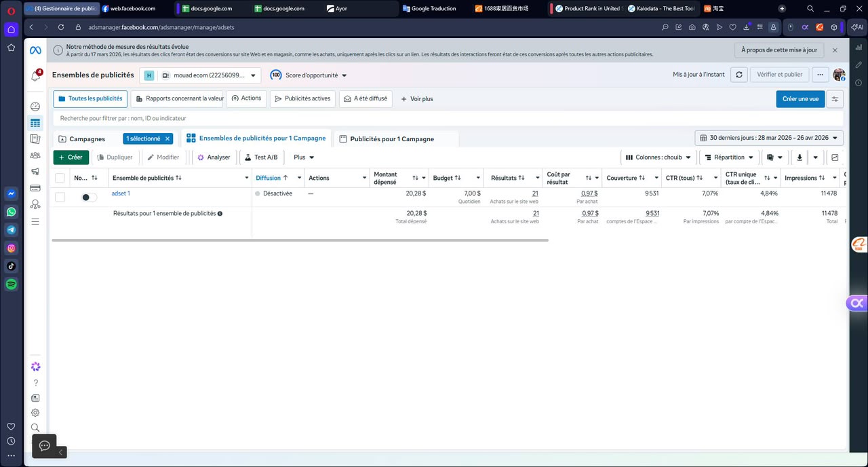Click the Créer une vue button
868x467 pixels.
click(800, 99)
